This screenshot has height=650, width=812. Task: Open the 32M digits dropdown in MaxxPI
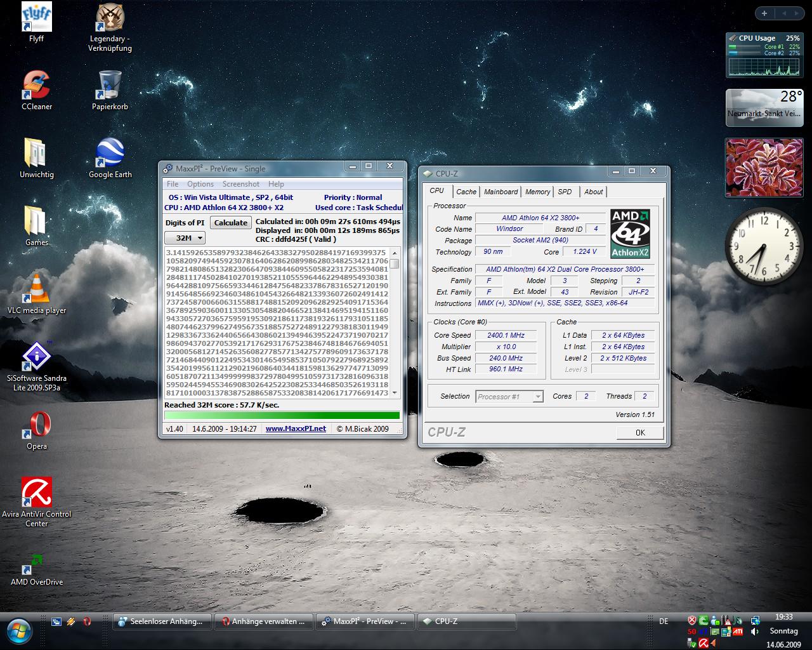point(185,237)
